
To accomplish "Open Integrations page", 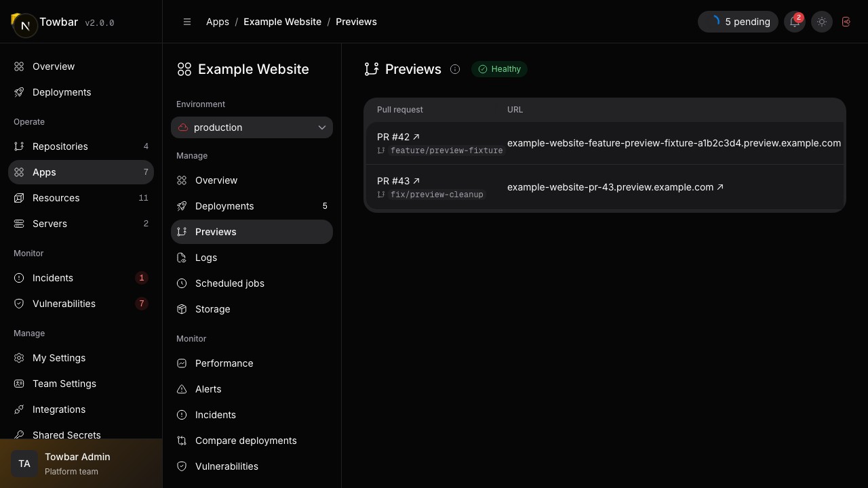I will point(81,409).
